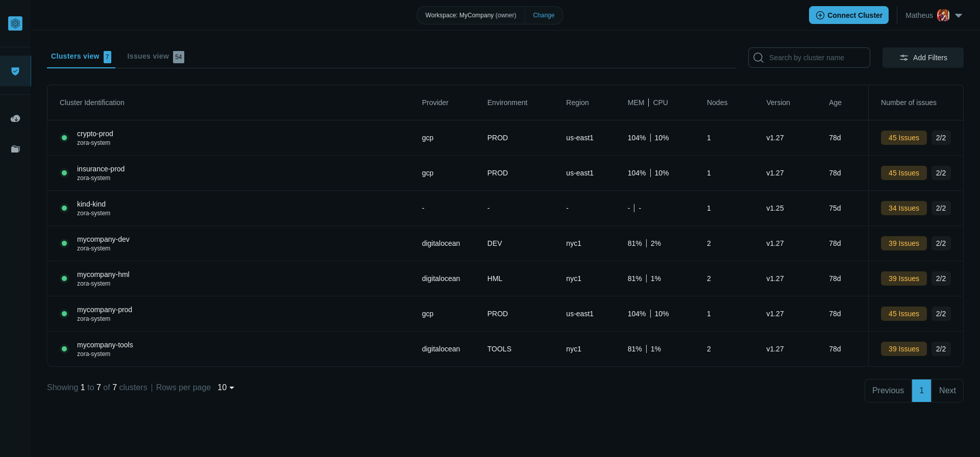Open 39 Issues badge for mycompany-tools

coord(904,349)
